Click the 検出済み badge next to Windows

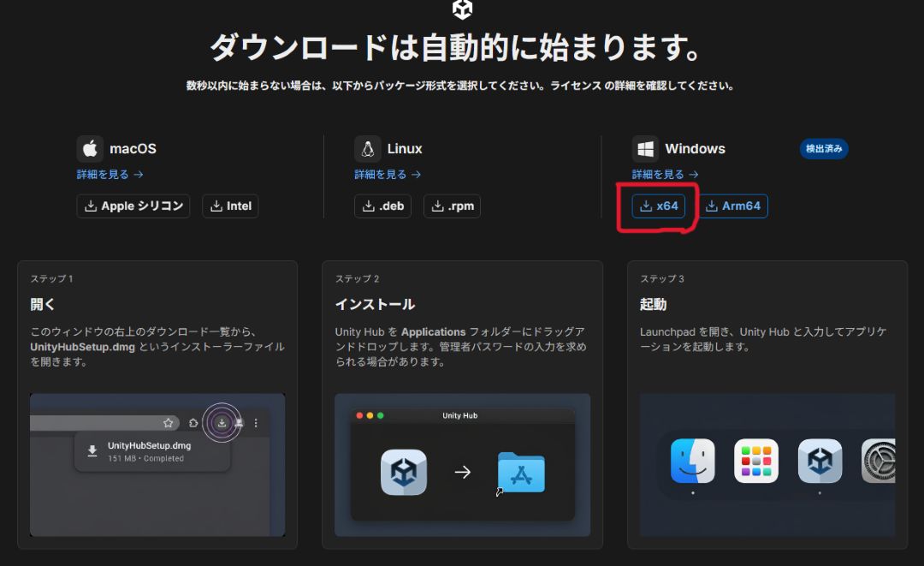tap(824, 149)
